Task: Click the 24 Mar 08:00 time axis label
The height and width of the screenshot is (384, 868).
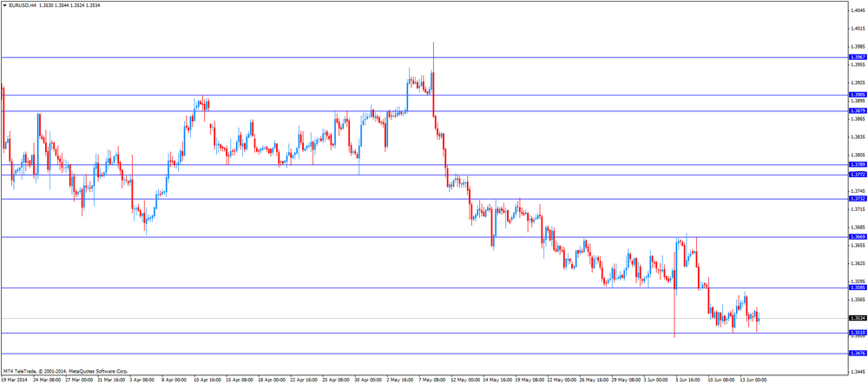Action: click(x=47, y=381)
